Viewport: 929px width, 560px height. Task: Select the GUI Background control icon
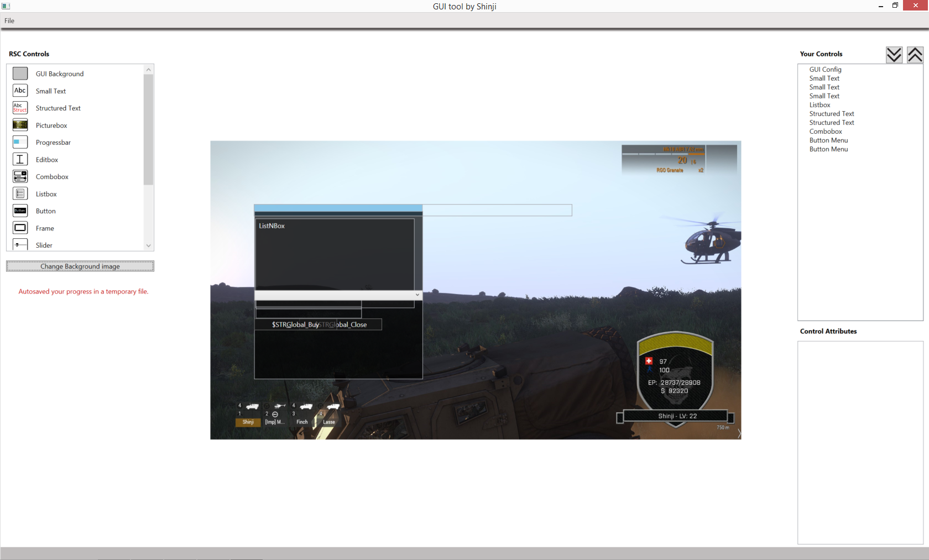coord(20,74)
